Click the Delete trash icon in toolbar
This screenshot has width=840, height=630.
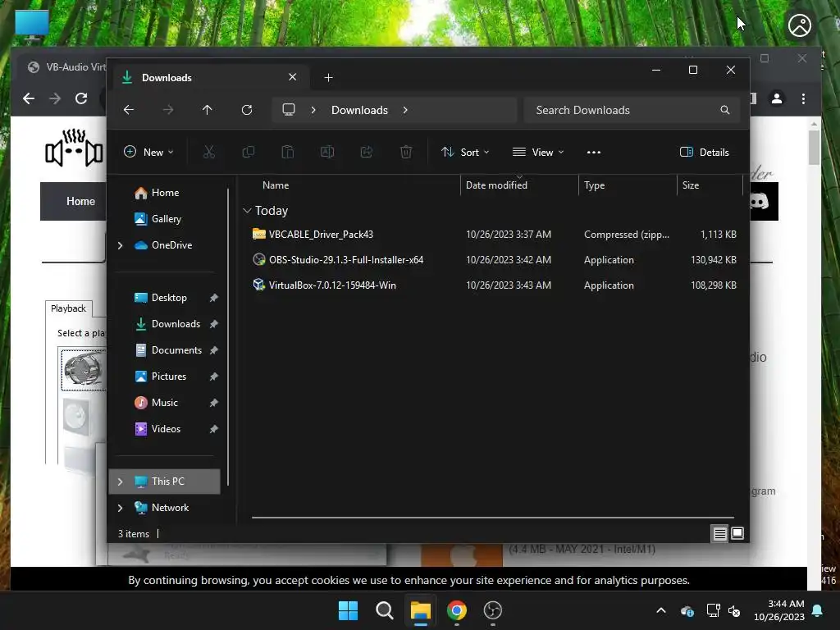pos(406,152)
